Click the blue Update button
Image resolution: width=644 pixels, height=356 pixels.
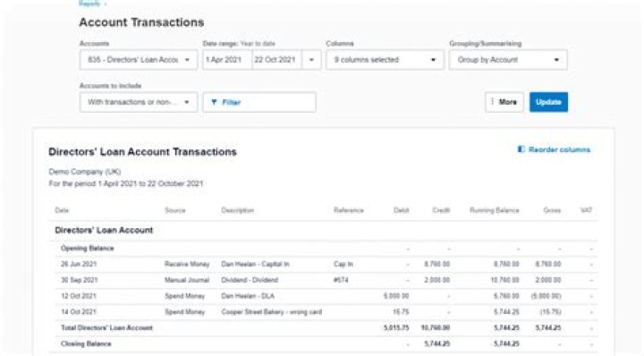[548, 102]
